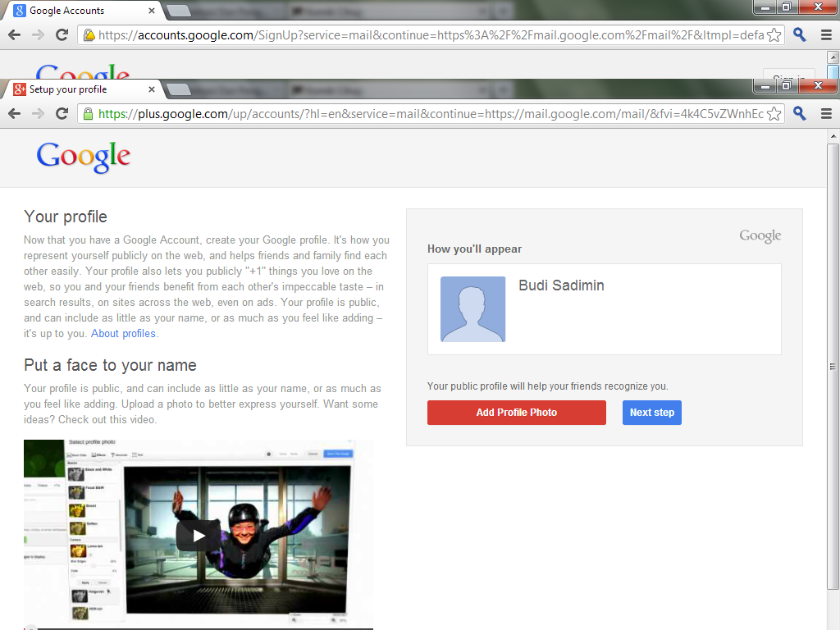Open a new tab in Google Accounts window
Image resolution: width=840 pixels, height=630 pixels.
(179, 11)
